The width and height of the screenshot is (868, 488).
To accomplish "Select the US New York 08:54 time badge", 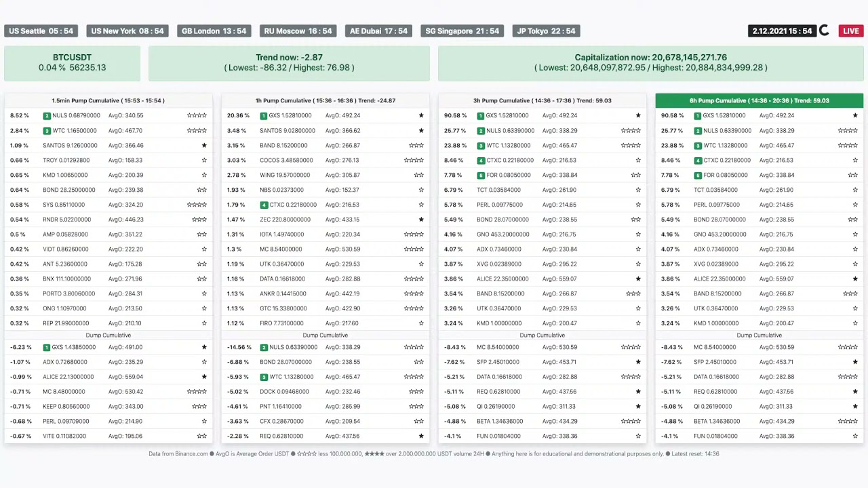I will 127,30.
